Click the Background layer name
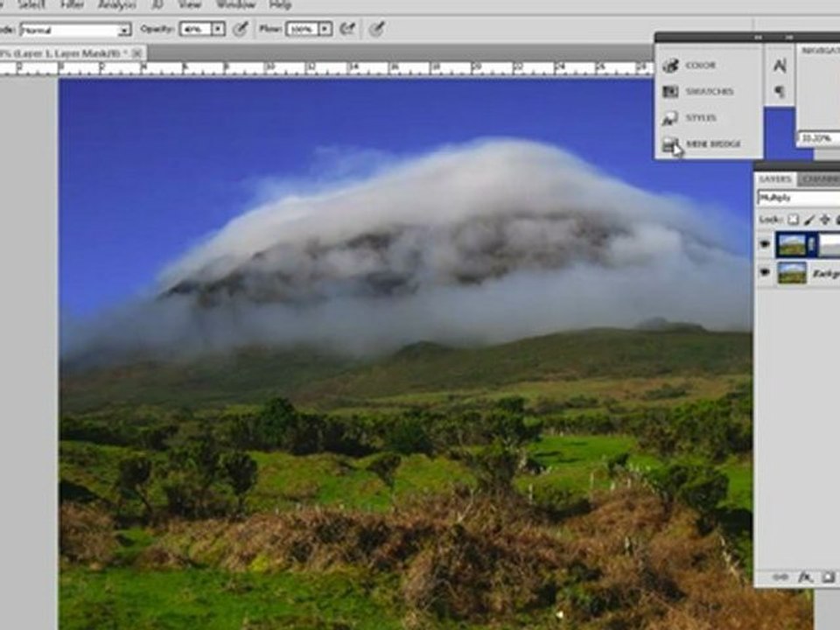Screen dimensions: 840x630 [x=825, y=273]
